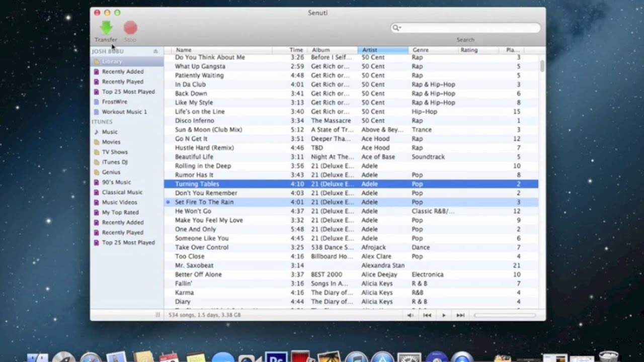
Task: Open App Store from the Dock
Action: [x=382, y=357]
